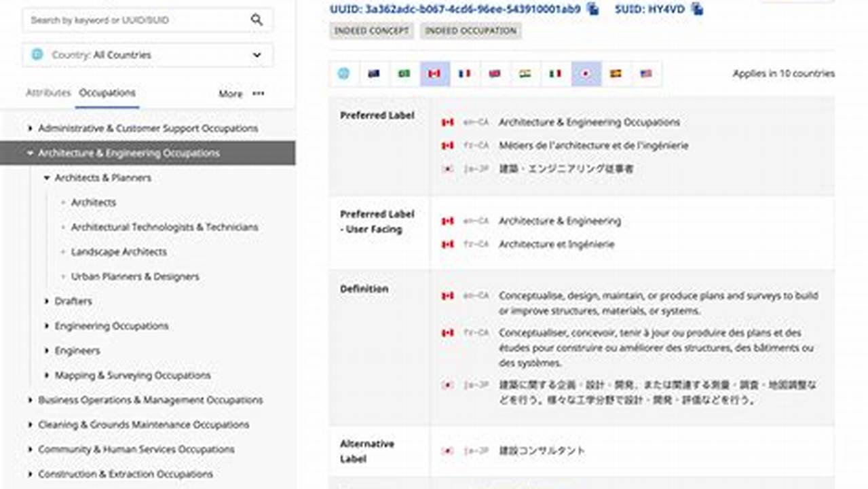Select Landscape Architects in the tree
The height and width of the screenshot is (489, 868).
pyautogui.click(x=119, y=251)
